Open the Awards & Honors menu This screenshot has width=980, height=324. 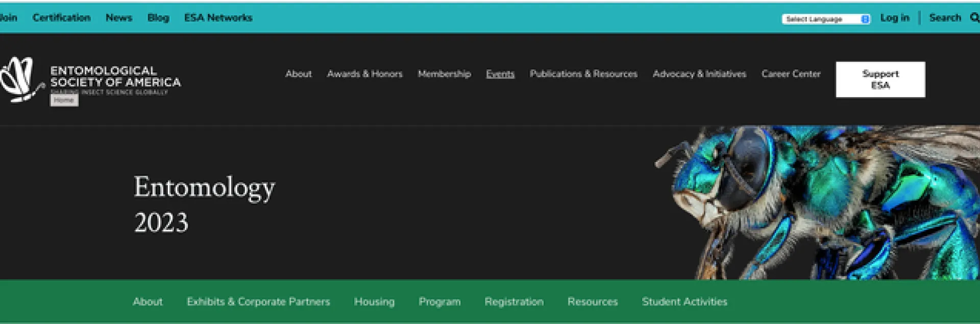coord(364,74)
